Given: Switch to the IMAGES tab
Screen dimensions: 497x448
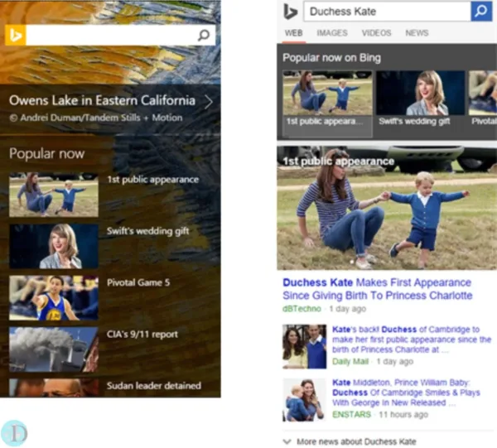Looking at the screenshot, I should pos(332,33).
